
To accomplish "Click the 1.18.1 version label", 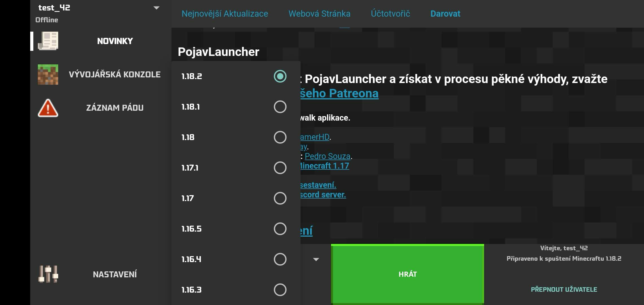I will [191, 107].
